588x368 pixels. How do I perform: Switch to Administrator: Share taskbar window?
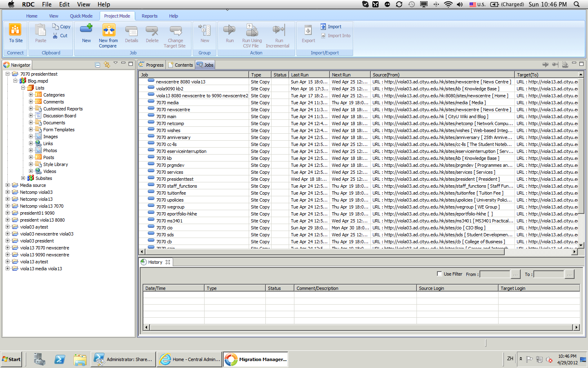coord(123,359)
